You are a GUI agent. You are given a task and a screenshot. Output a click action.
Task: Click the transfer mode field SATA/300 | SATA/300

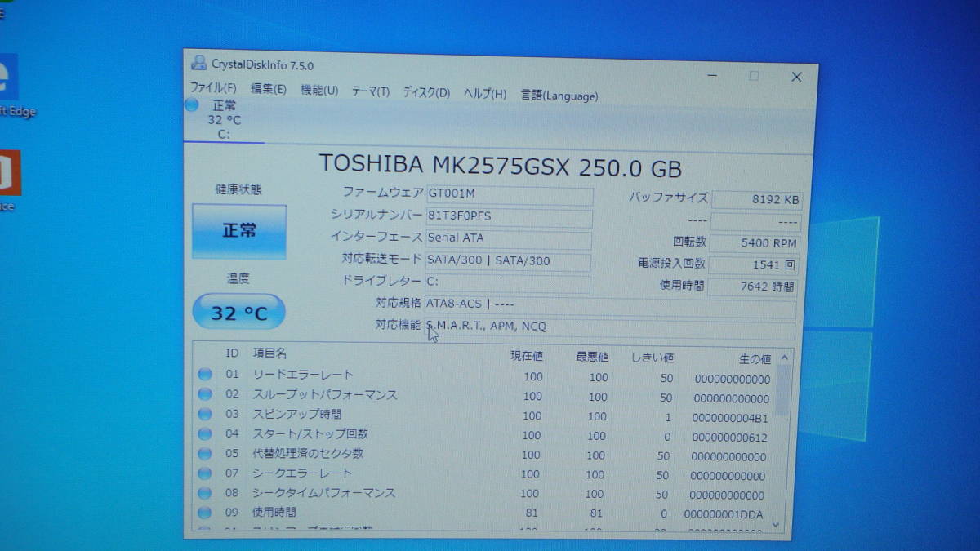[508, 261]
